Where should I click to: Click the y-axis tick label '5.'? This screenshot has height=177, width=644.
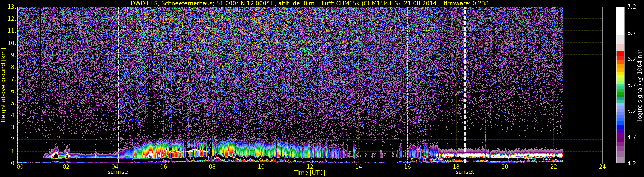pyautogui.click(x=13, y=103)
